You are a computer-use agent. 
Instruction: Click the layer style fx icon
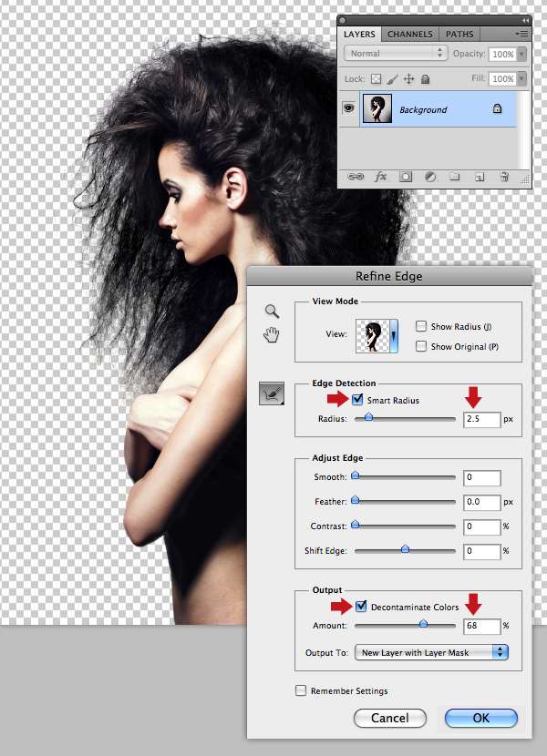coord(380,177)
